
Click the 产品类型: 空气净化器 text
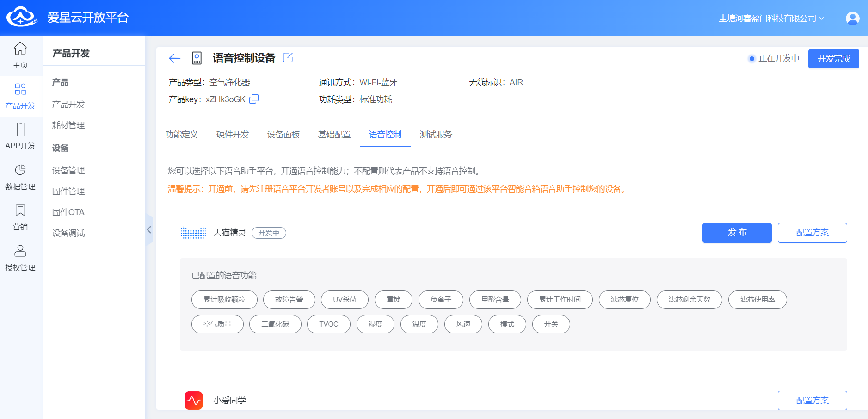(209, 82)
